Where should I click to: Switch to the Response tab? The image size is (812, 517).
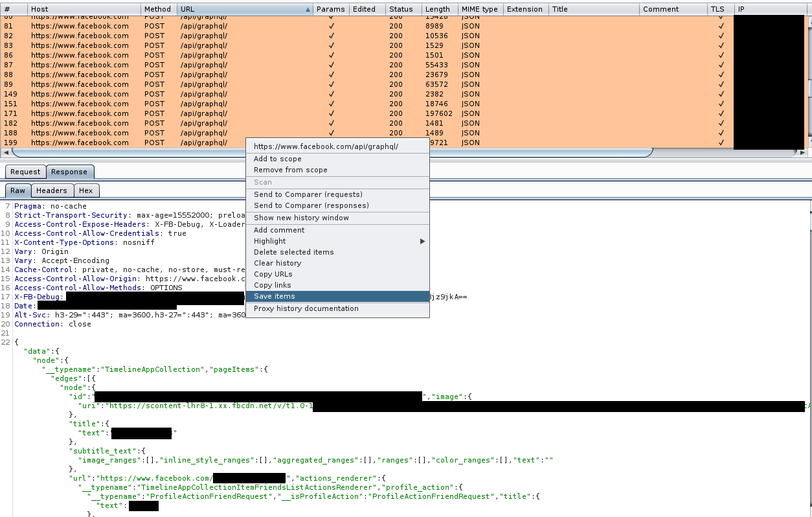(x=69, y=172)
